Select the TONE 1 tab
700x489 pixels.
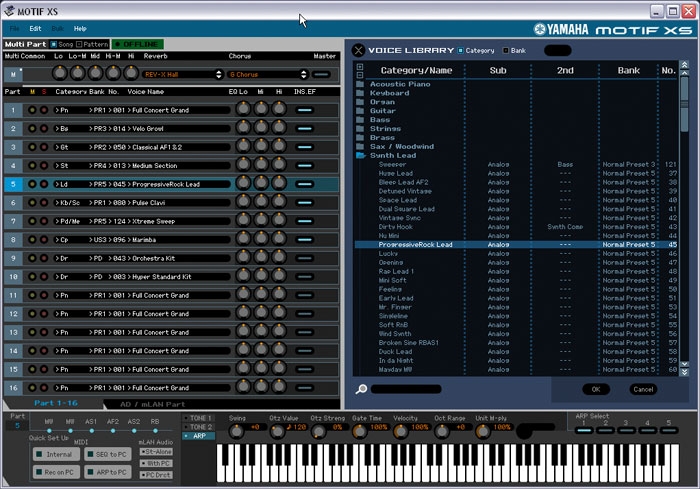pyautogui.click(x=199, y=418)
